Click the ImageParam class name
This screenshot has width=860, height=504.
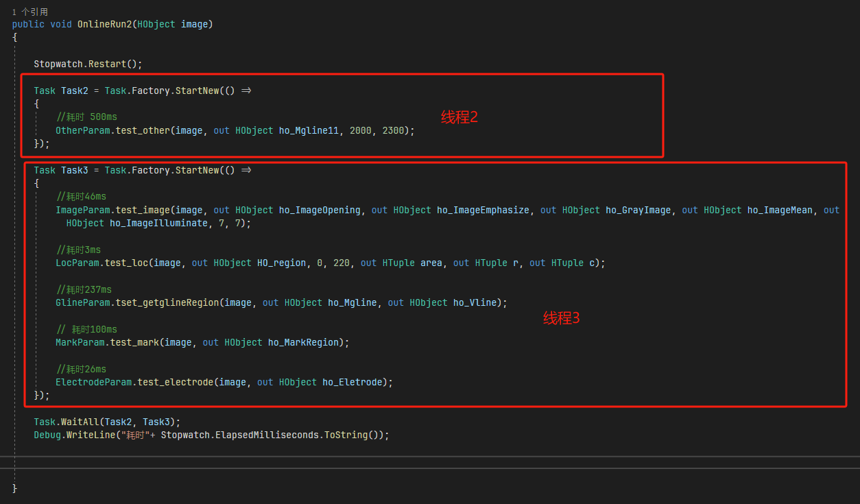coord(83,210)
